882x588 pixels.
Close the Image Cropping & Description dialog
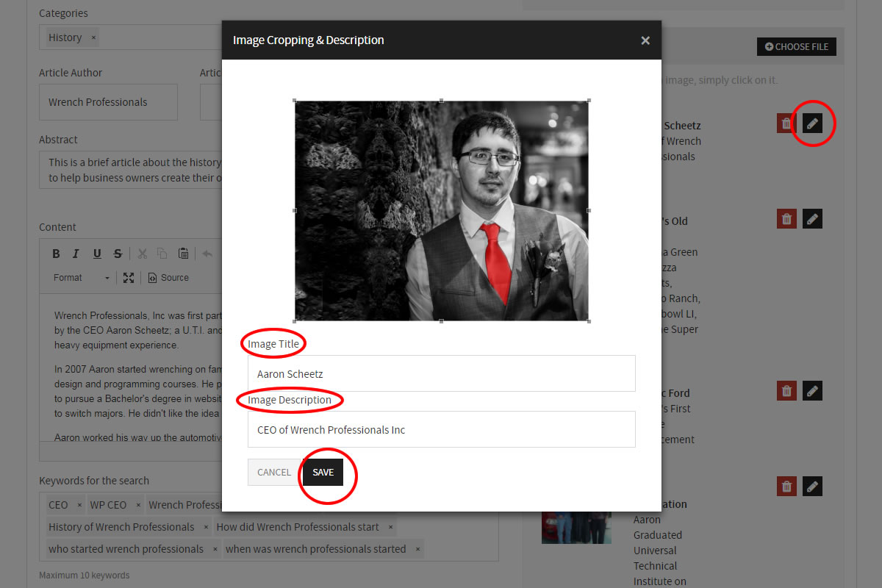click(x=645, y=40)
